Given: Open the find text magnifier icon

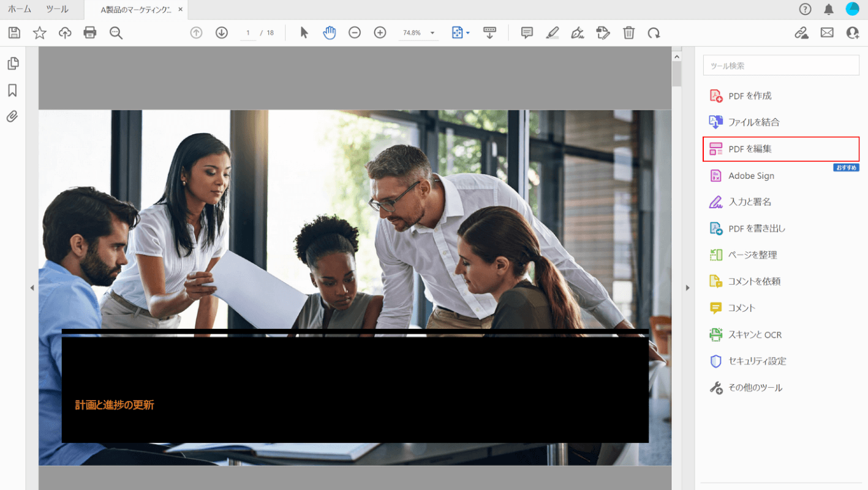Looking at the screenshot, I should [116, 33].
